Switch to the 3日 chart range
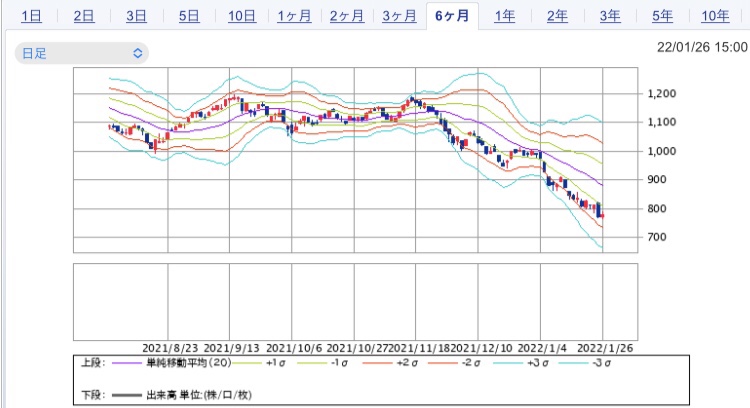Screen dimensions: 750x408 tap(136, 16)
